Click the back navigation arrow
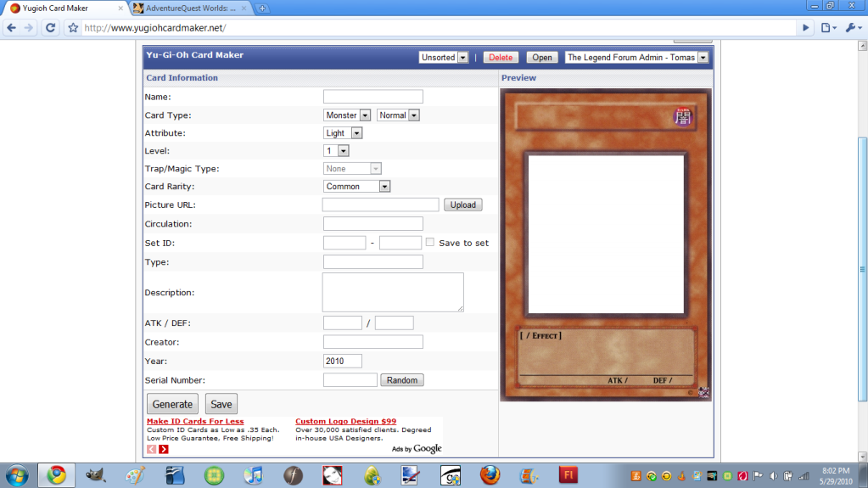The height and width of the screenshot is (488, 868). point(11,27)
